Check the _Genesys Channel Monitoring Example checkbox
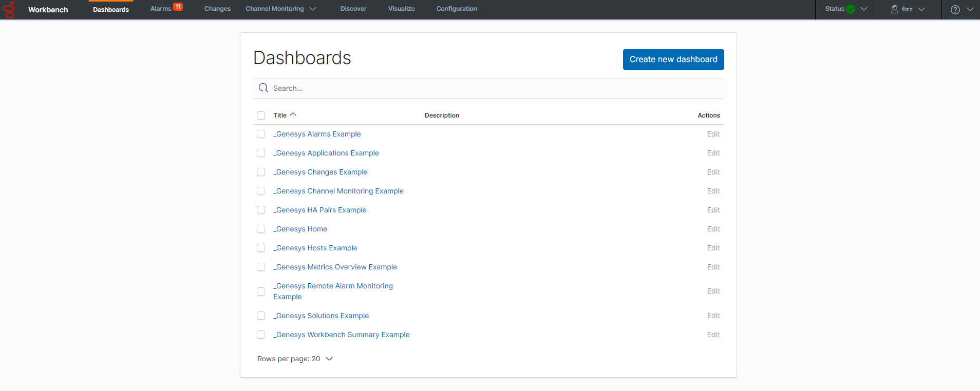 click(x=261, y=191)
